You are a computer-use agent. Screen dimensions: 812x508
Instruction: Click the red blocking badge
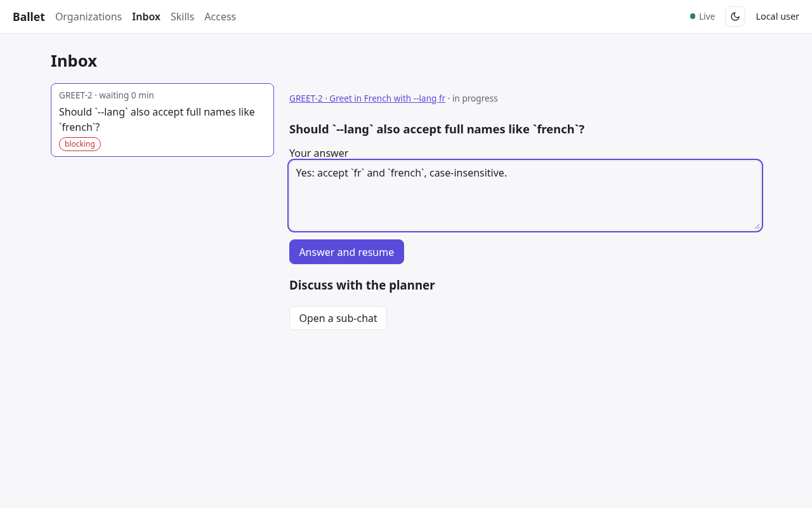click(80, 144)
